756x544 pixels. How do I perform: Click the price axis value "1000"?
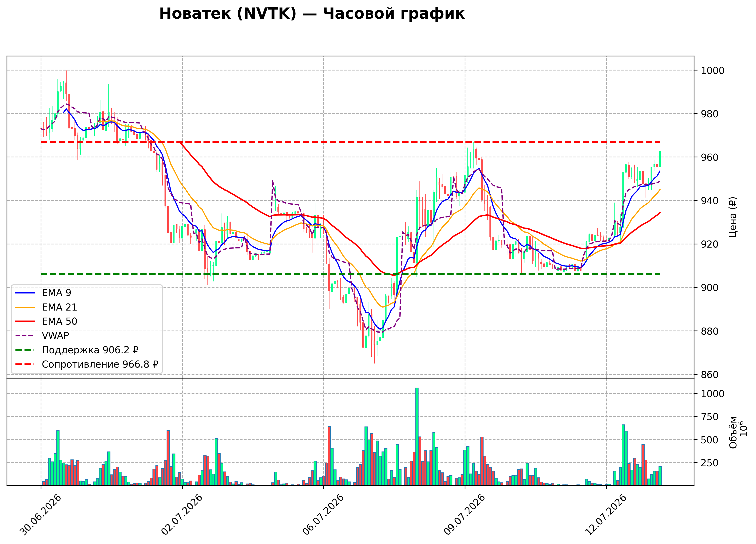pyautogui.click(x=713, y=70)
